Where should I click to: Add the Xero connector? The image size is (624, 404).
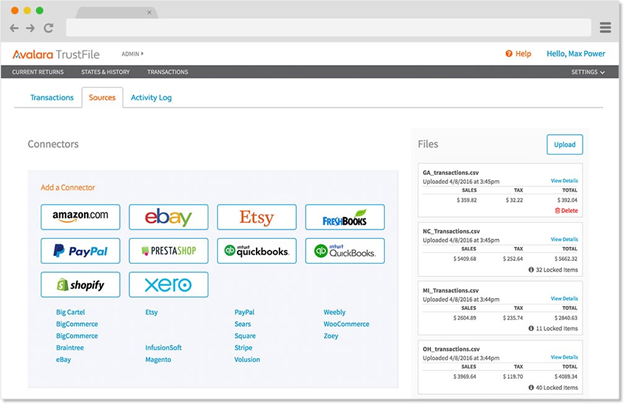coord(168,285)
